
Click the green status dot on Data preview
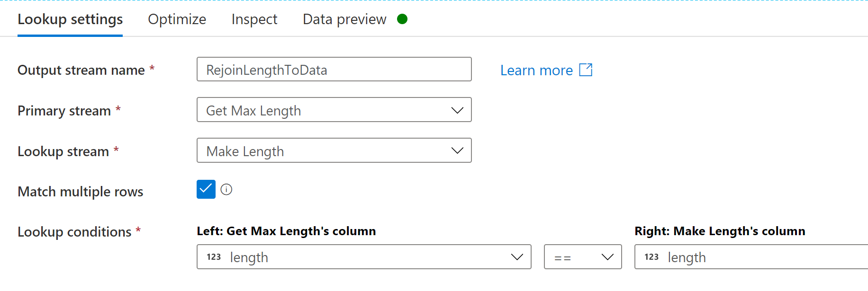pyautogui.click(x=402, y=19)
